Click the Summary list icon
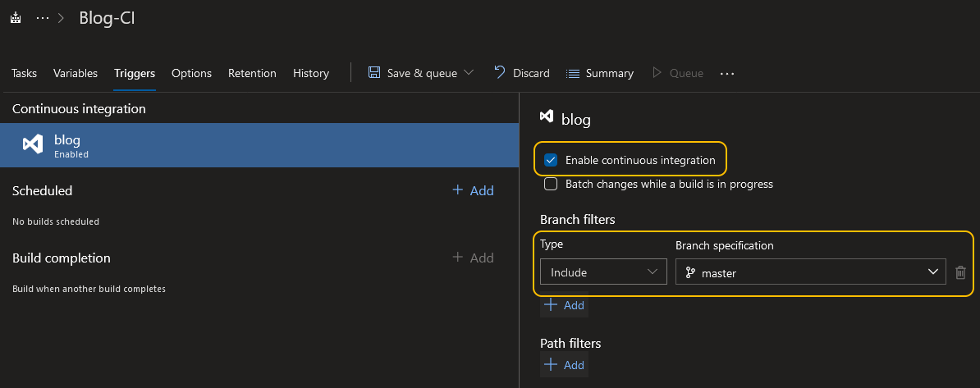The image size is (980, 388). 574,73
